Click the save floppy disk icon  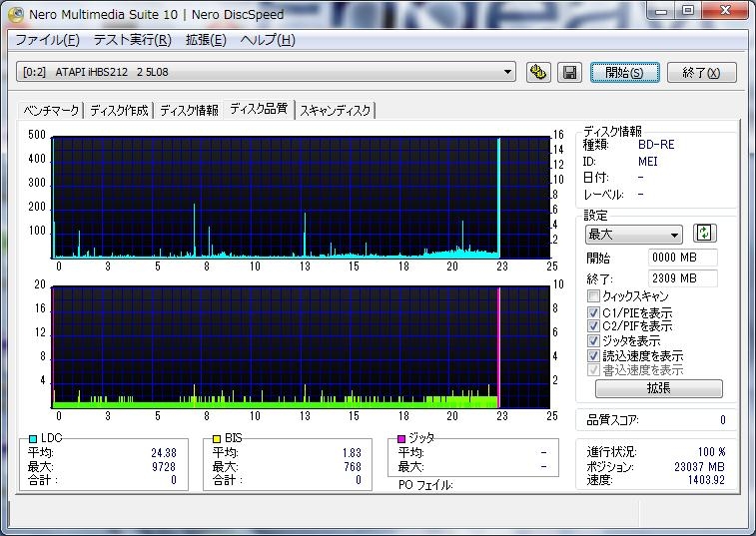click(x=569, y=72)
